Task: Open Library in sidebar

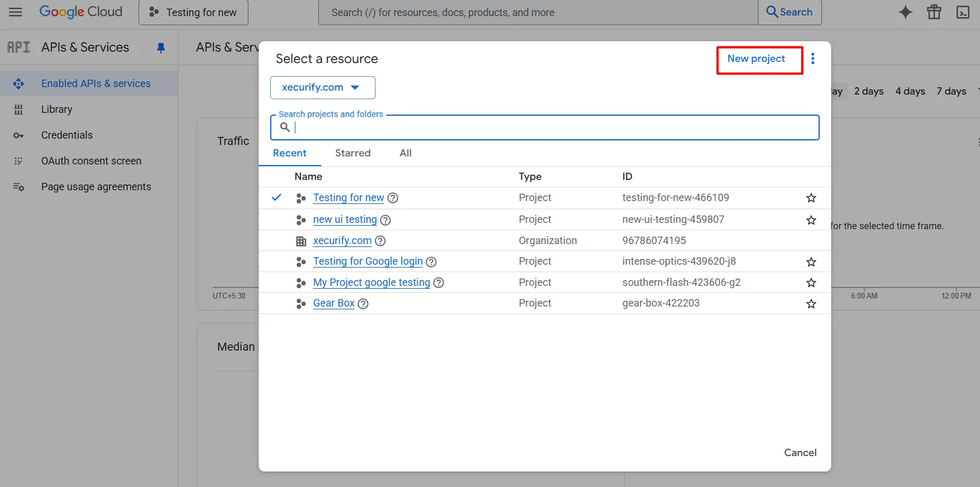Action: point(89,109)
